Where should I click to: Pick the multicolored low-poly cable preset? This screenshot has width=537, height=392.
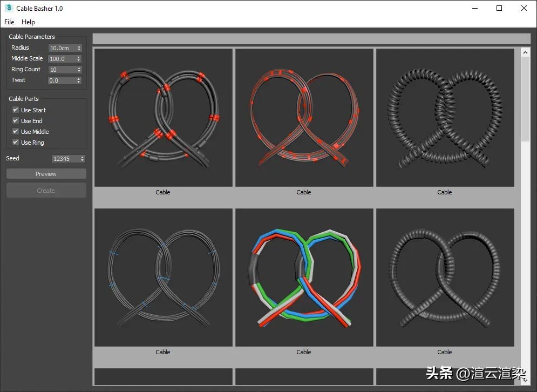304,278
